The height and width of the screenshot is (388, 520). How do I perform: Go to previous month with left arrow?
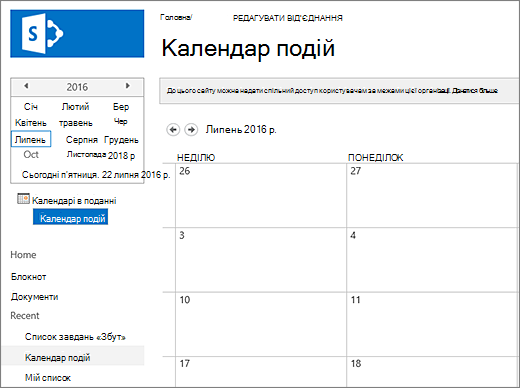coord(173,129)
